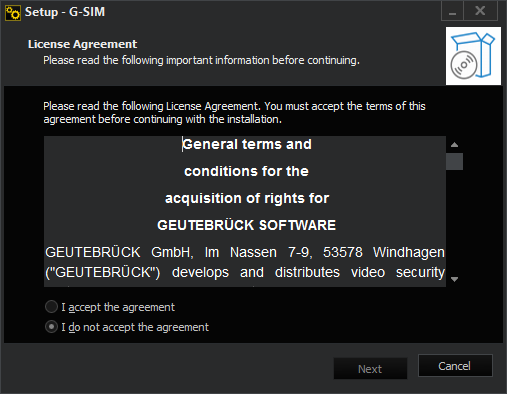The image size is (507, 394).
Task: Click the "conditions for the" heading line
Action: [x=246, y=171]
